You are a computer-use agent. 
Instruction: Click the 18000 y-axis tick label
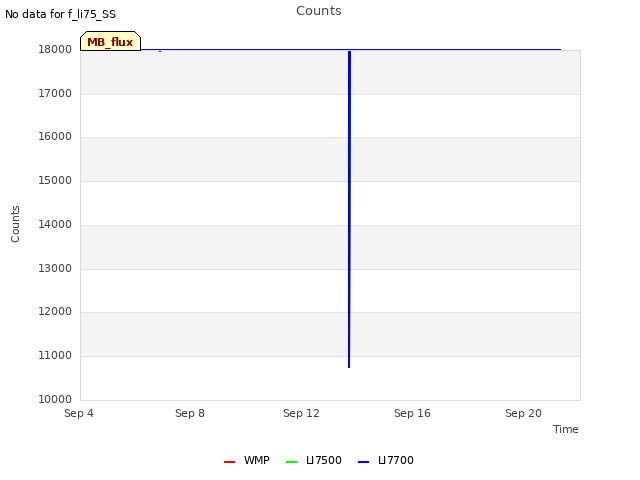55,50
